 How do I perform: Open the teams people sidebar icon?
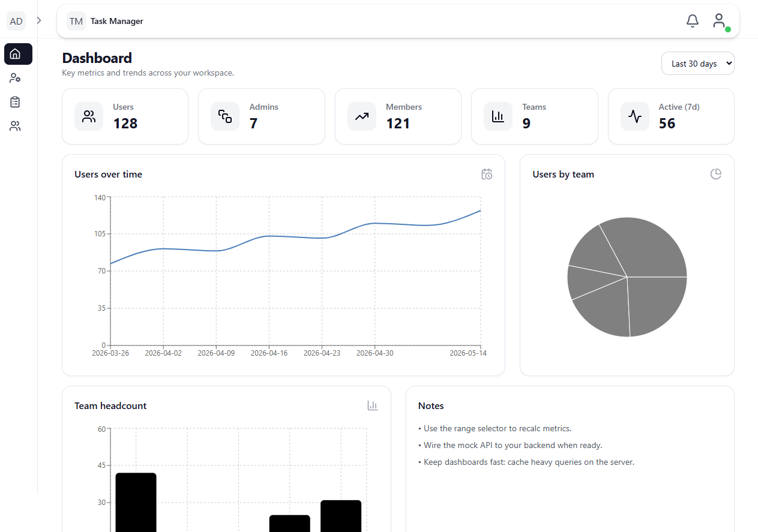click(16, 126)
